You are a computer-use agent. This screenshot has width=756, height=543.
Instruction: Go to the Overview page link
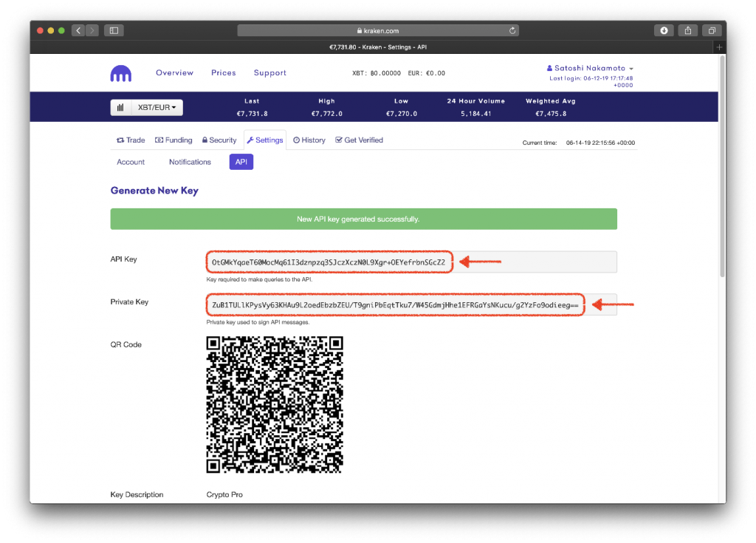[x=174, y=72]
